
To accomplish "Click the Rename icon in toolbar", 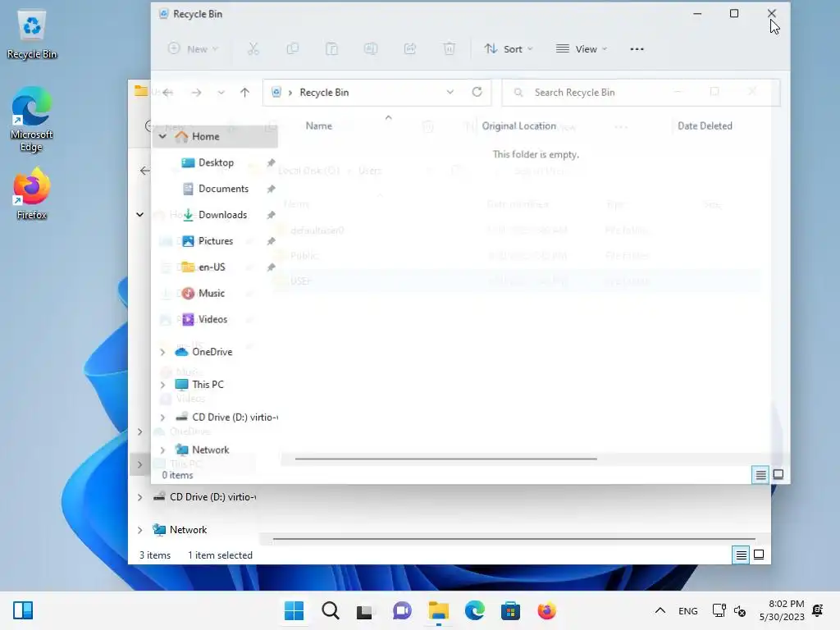I will pos(371,48).
